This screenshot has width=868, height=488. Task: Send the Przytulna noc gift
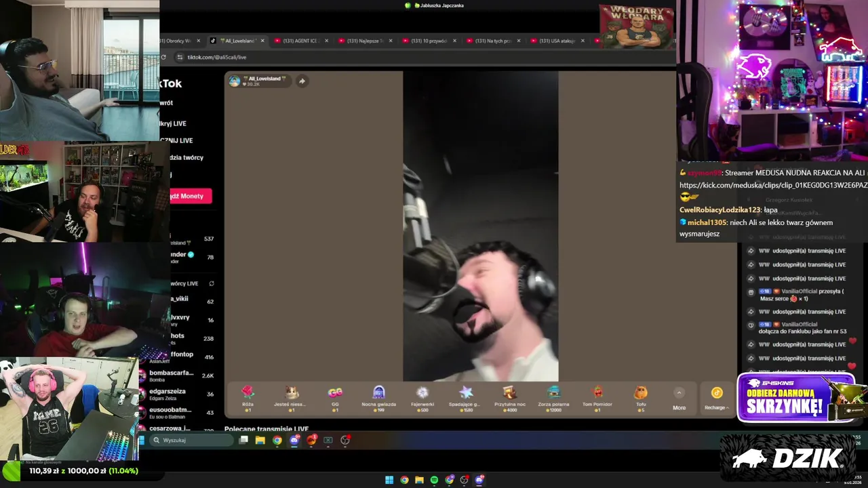[509, 398]
